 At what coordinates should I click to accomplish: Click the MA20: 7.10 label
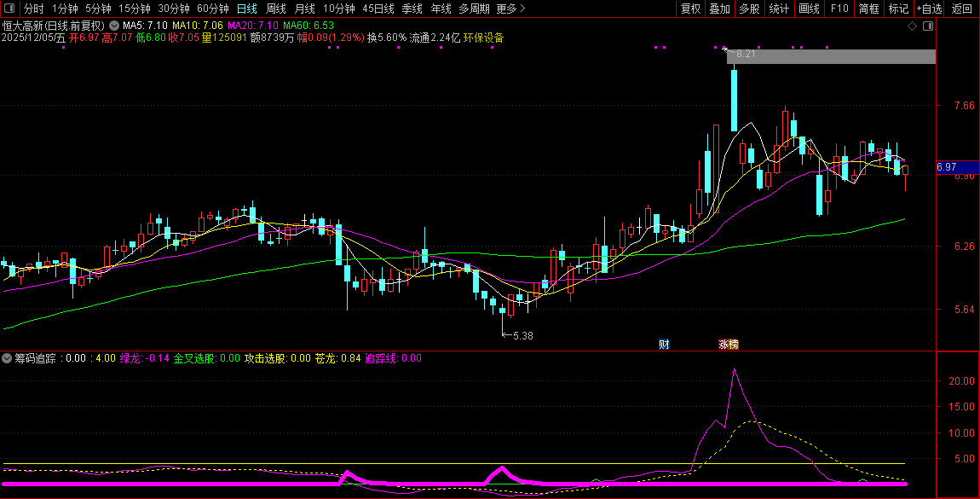[x=253, y=26]
